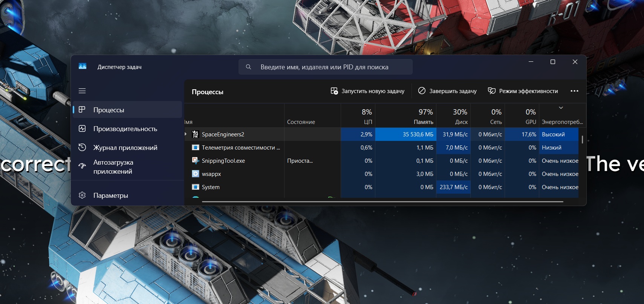
Task: Click the column sort chevron above Энергопотребление
Action: click(561, 108)
